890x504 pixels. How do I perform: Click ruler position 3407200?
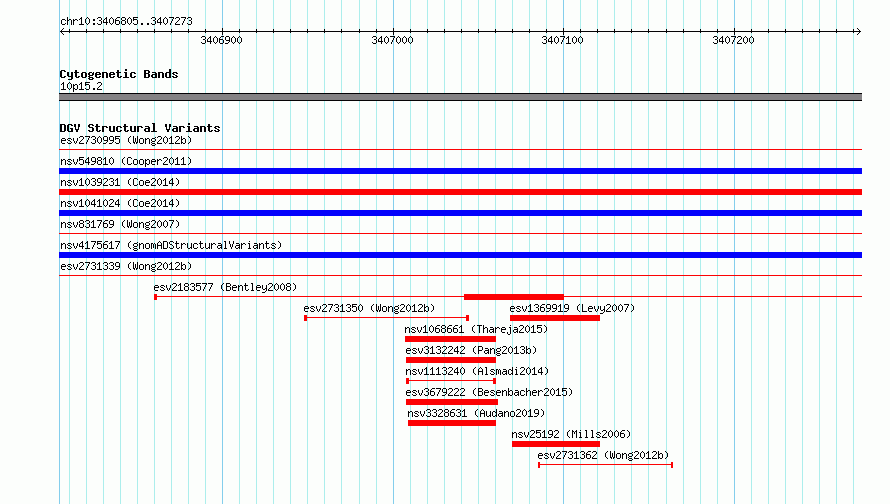733,40
